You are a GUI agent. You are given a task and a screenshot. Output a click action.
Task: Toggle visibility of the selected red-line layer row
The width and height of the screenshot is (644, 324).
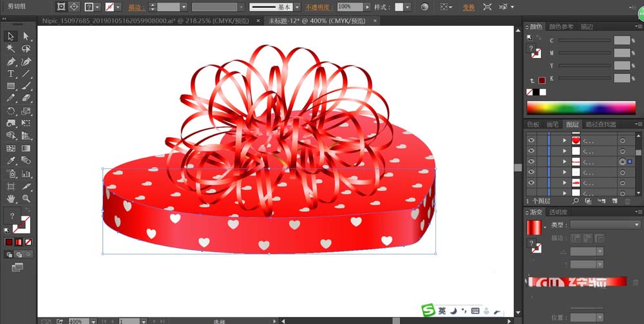point(531,162)
